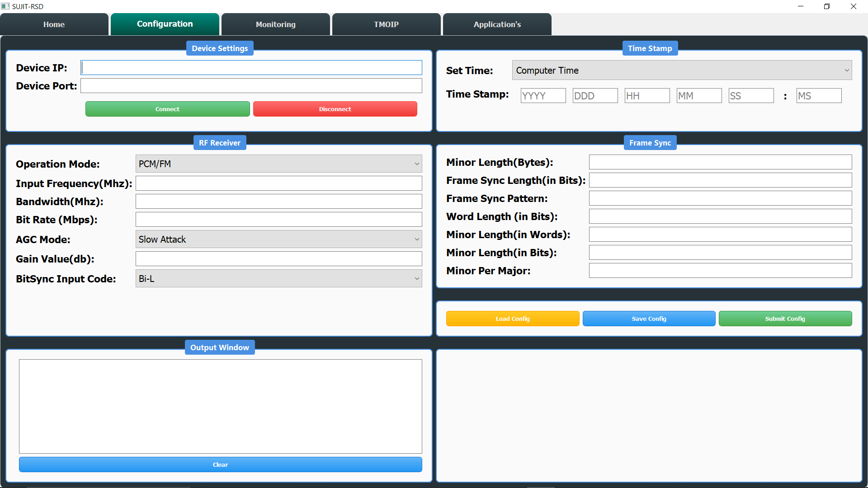Open the Set Time dropdown
This screenshot has height=488, width=868.
click(682, 70)
